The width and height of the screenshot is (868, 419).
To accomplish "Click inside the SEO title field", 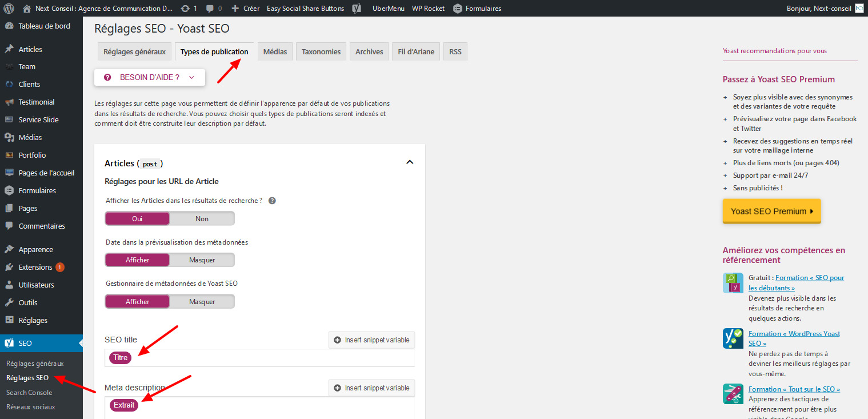I will click(x=260, y=358).
